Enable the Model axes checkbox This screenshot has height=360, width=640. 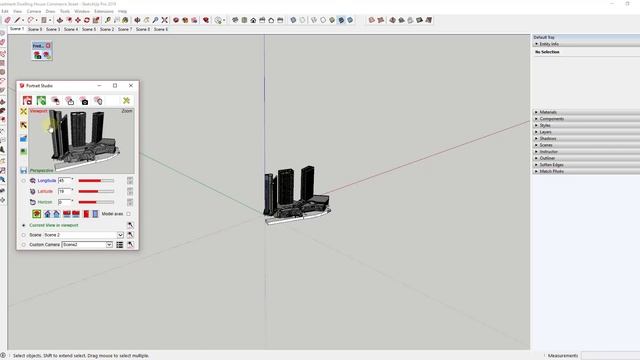click(129, 214)
